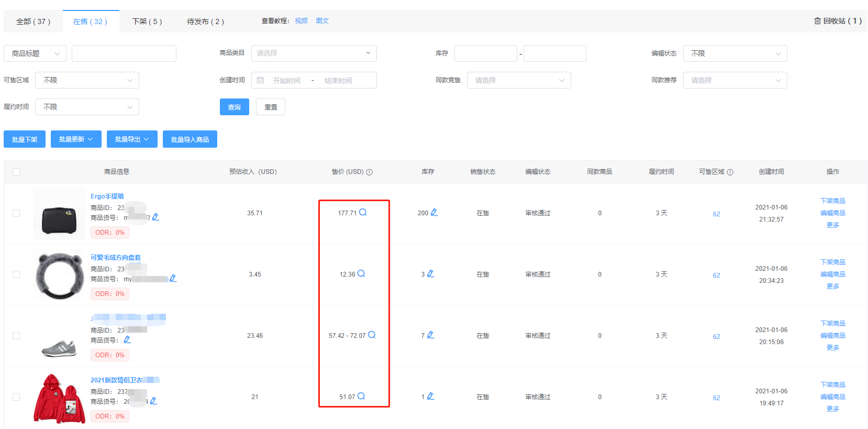868x429 pixels.
Task: Click the 重置 reset button
Action: tap(271, 107)
